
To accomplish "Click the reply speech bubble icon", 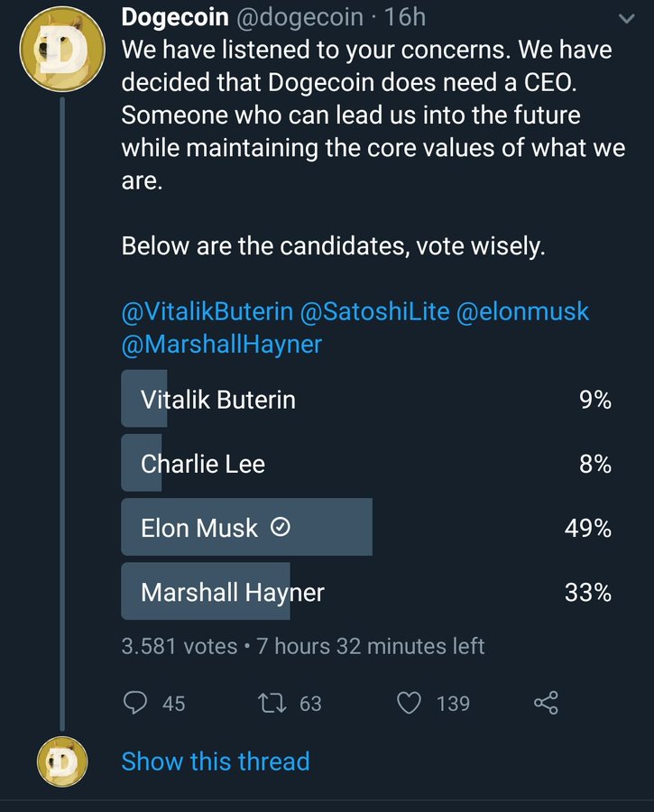I will point(135,703).
